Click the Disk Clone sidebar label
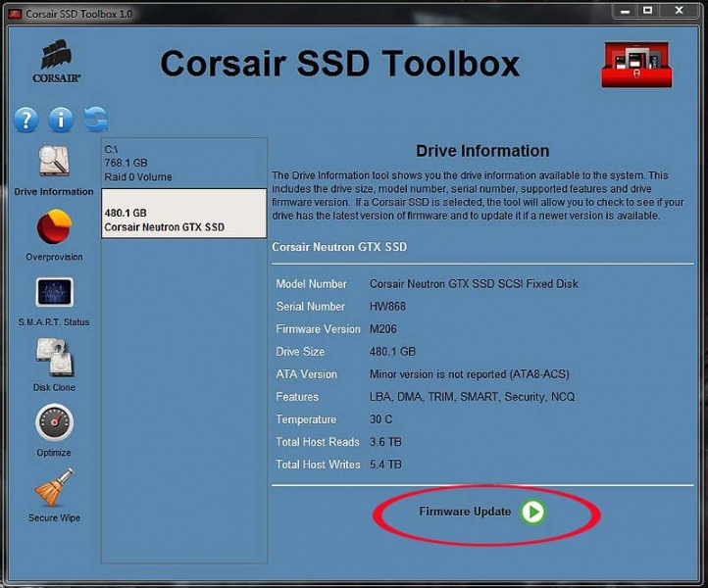 54,387
